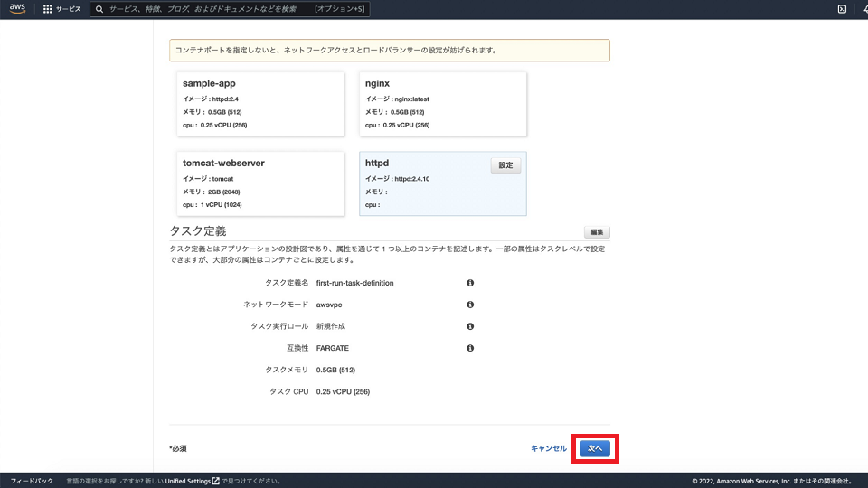Open フィードバック in the footer
Viewport: 868px width, 488px height.
pos(32,481)
